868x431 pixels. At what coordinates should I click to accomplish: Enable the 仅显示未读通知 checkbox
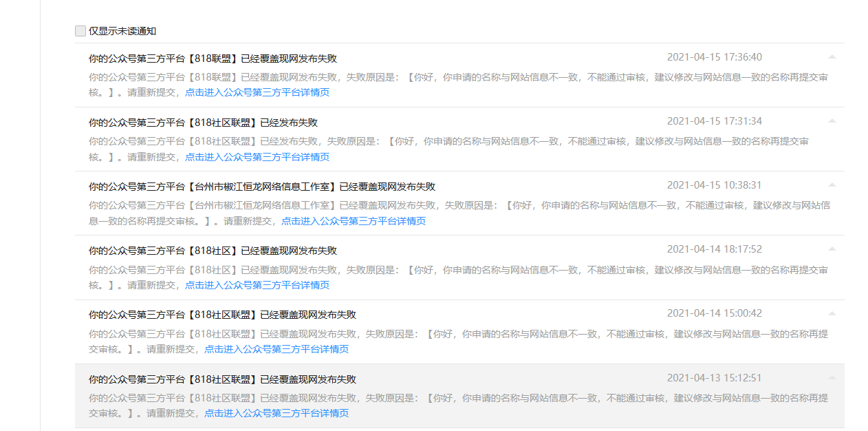[80, 31]
